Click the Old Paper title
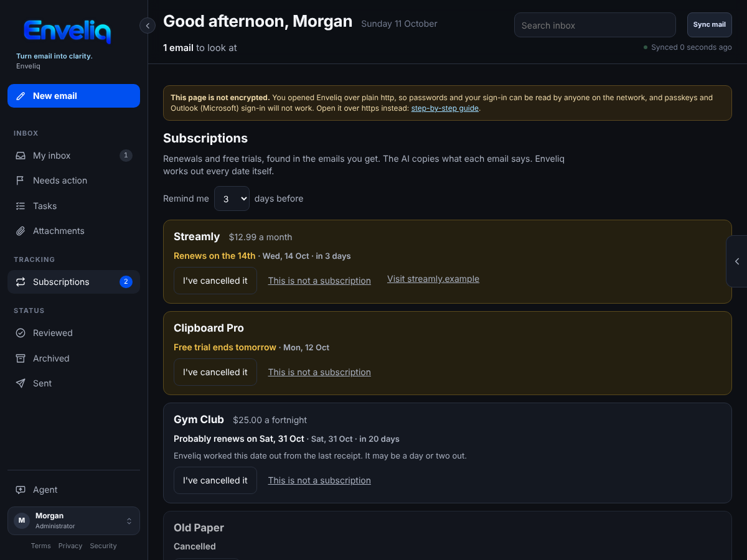Image resolution: width=747 pixels, height=560 pixels. click(x=199, y=528)
